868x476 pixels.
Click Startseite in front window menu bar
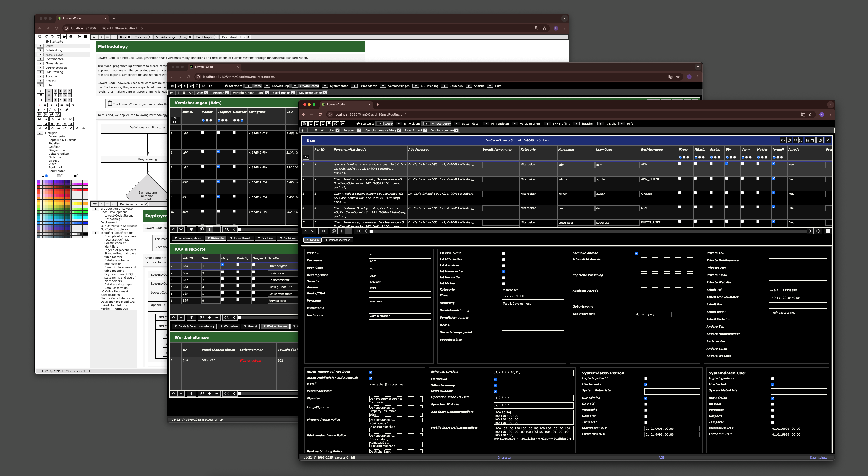[365, 124]
